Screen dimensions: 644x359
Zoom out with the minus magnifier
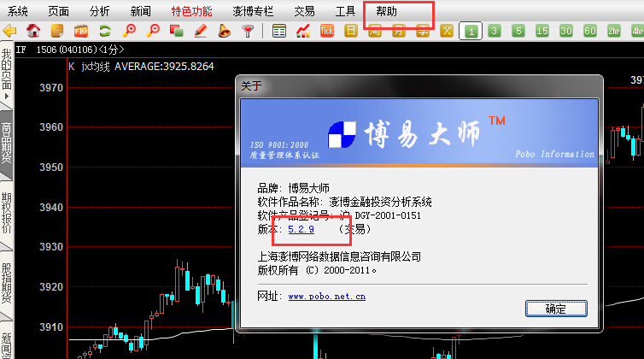pyautogui.click(x=154, y=32)
